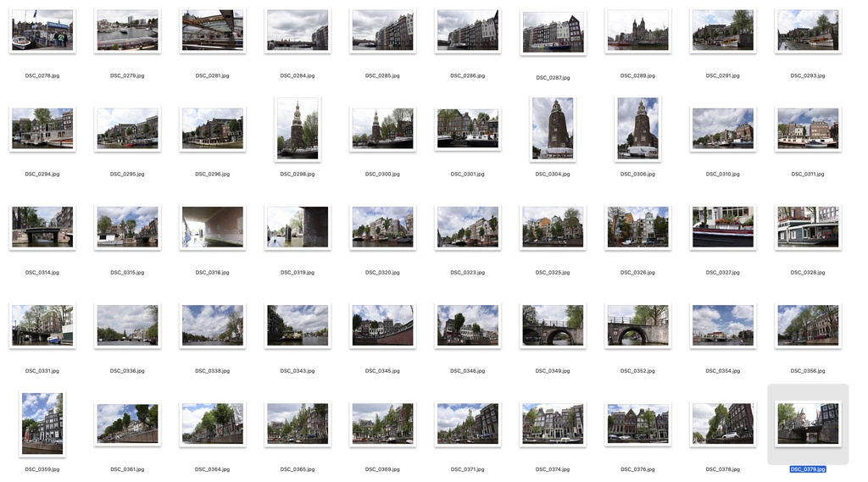Select the portrait photo DSC_0359.jpg thumbnail
This screenshot has height=482, width=868.
click(42, 424)
